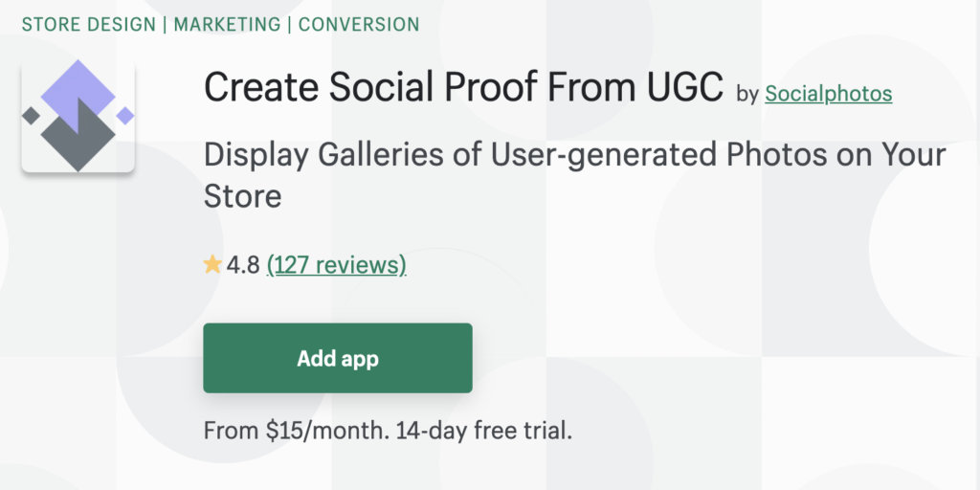Visit the Socialphotos developer page
Screen dimensions: 980x490
[x=828, y=94]
